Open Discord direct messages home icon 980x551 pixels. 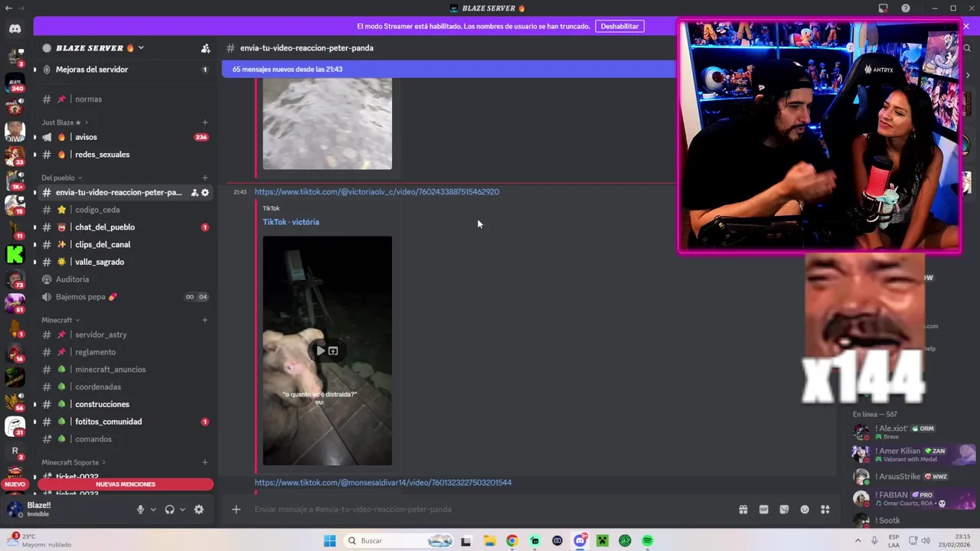click(x=15, y=29)
